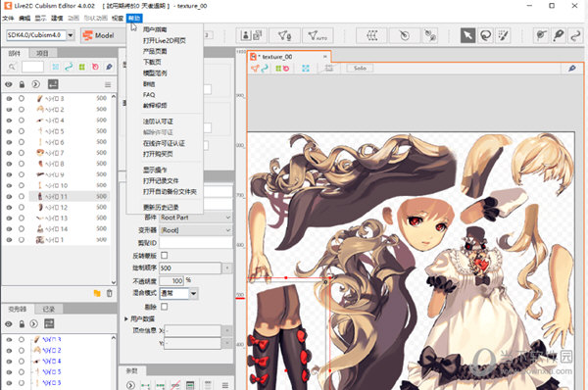588x390 pixels.
Task: Open the blend mode dropdown arrow
Action: click(193, 293)
